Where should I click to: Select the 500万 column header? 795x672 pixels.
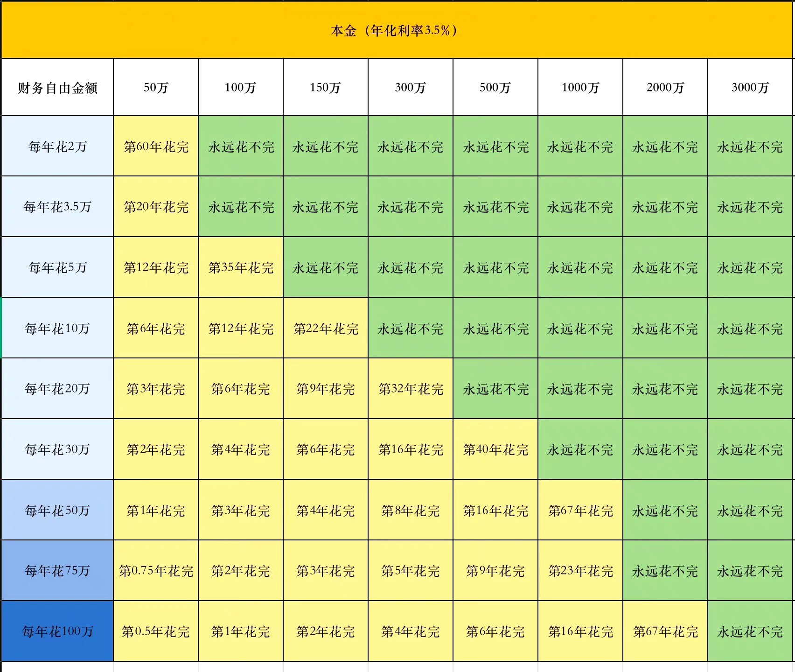pyautogui.click(x=495, y=87)
